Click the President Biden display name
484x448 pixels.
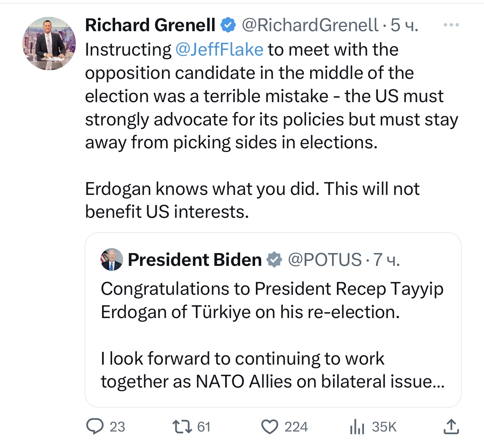coord(195,259)
